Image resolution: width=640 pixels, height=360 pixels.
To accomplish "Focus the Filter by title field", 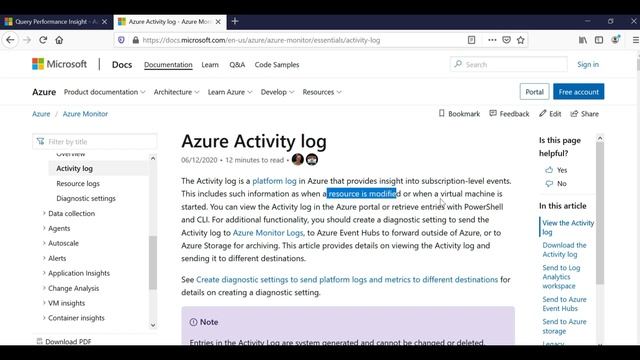I will click(x=95, y=142).
